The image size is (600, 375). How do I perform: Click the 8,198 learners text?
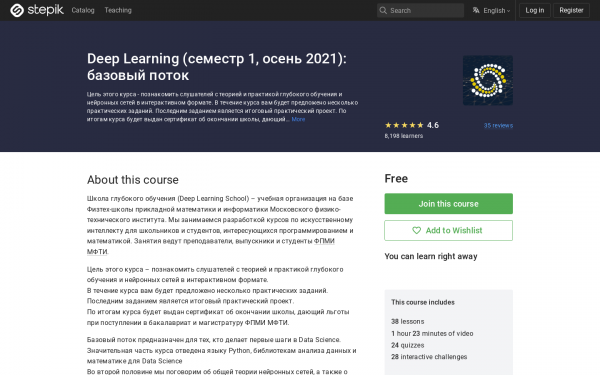click(404, 136)
